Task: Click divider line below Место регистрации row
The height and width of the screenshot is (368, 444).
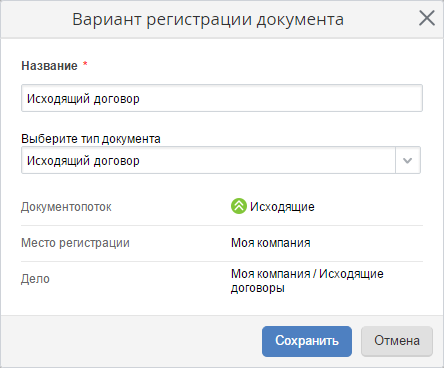Action: point(222,261)
